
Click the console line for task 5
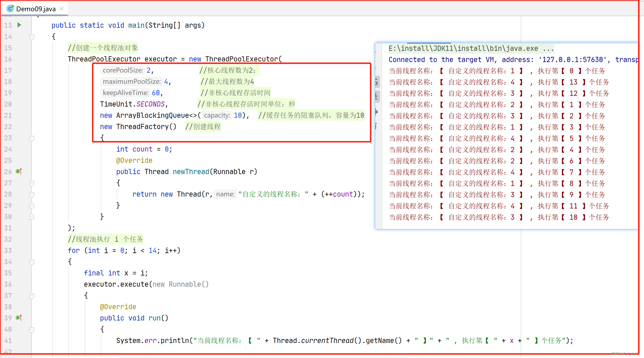[x=497, y=138]
